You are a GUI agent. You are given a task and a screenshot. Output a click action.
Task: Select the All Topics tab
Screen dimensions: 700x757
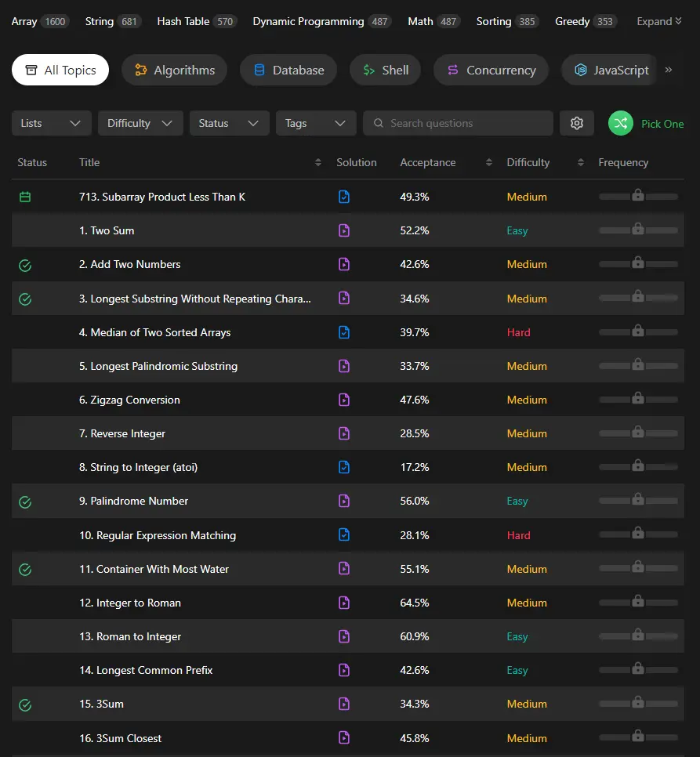(x=60, y=70)
